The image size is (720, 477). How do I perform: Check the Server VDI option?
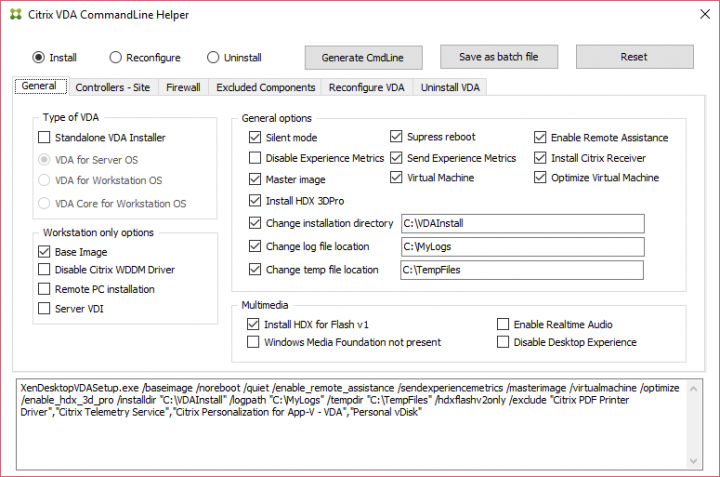click(x=44, y=309)
